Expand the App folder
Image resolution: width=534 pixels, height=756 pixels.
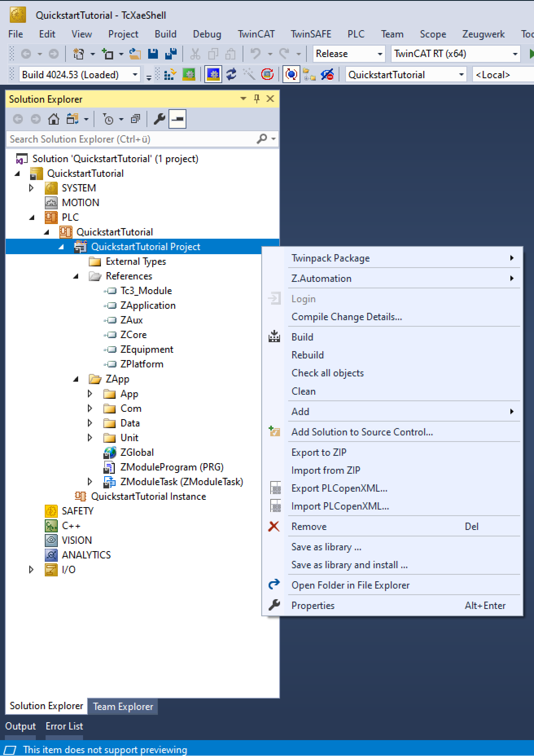[90, 393]
